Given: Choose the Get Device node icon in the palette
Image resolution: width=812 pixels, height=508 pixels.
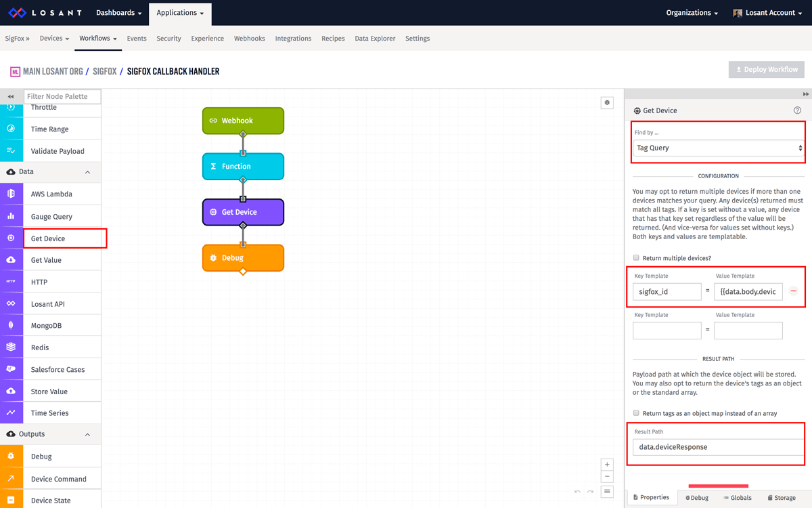Looking at the screenshot, I should [11, 238].
